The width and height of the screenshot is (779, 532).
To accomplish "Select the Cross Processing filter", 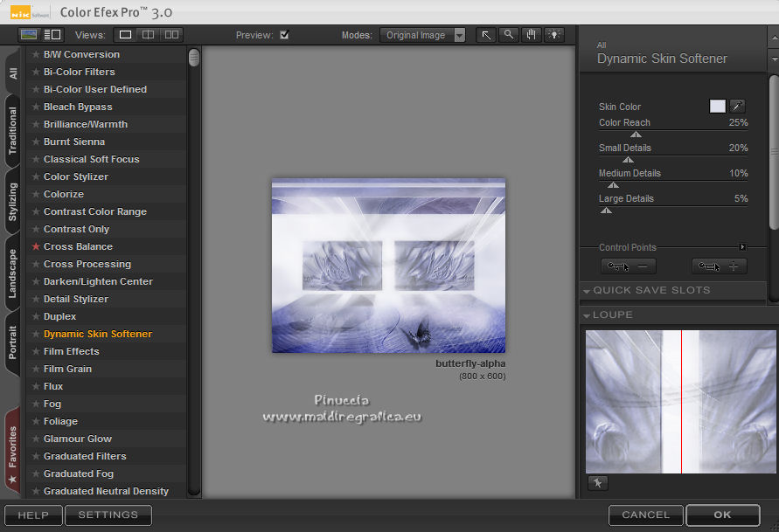I will point(87,264).
